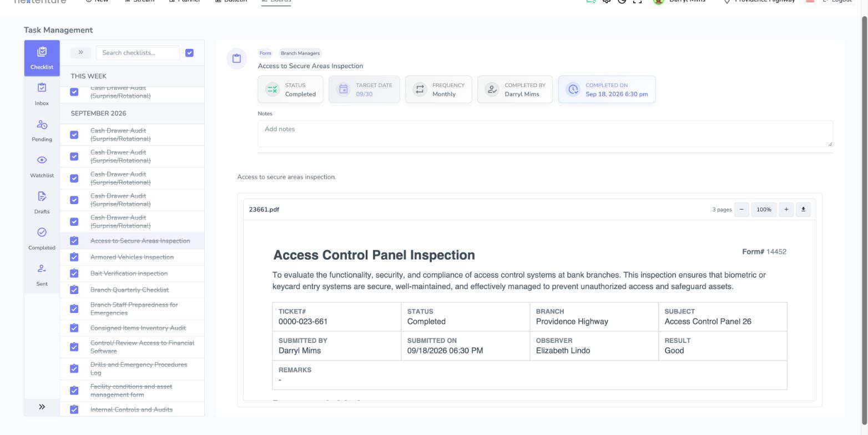868x435 pixels.
Task: Open the Inbox section in the sidebar
Action: coord(42,94)
